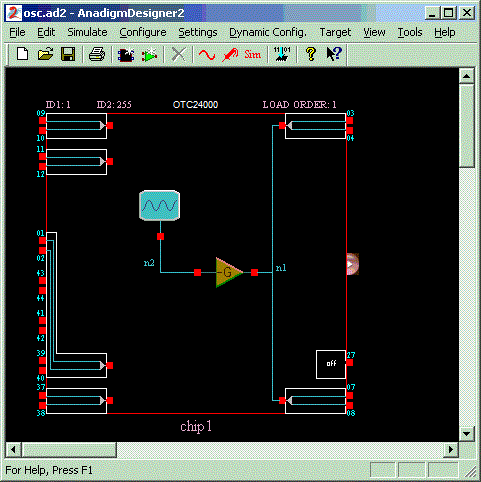The image size is (481, 482).
Task: Click the ID1: 1 label
Action: click(x=58, y=105)
